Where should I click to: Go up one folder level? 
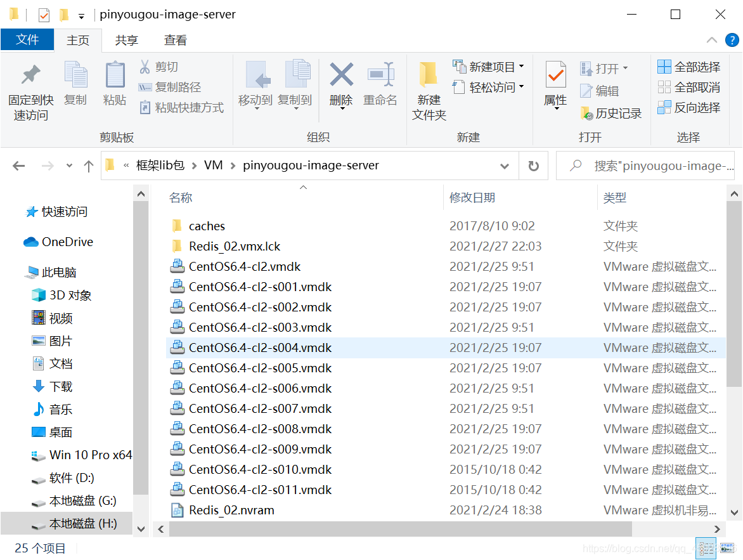click(x=89, y=166)
